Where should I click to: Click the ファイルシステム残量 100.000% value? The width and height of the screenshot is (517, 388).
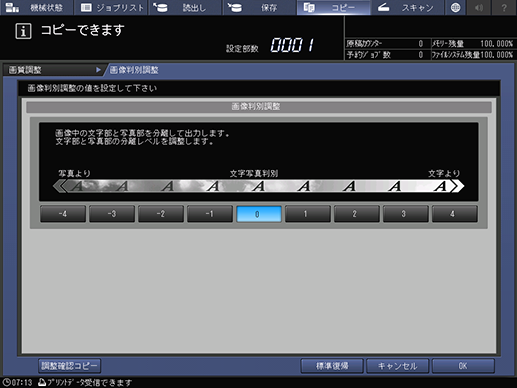click(496, 55)
